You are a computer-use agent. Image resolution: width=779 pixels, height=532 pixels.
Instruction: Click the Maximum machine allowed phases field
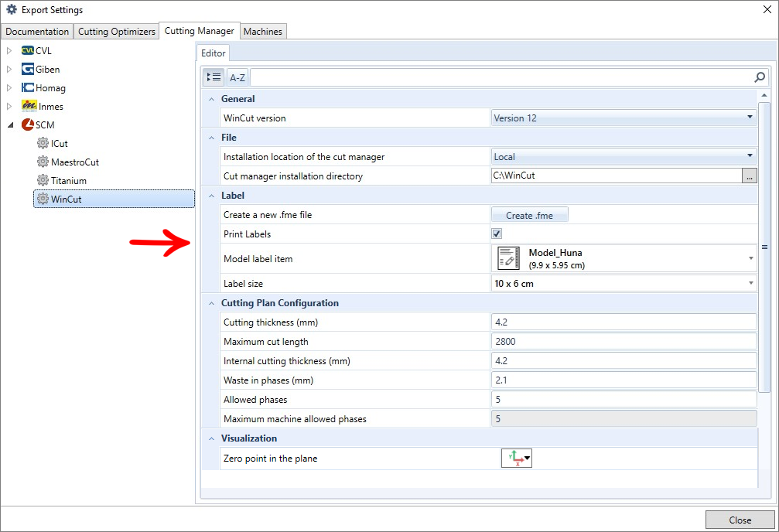click(x=624, y=419)
